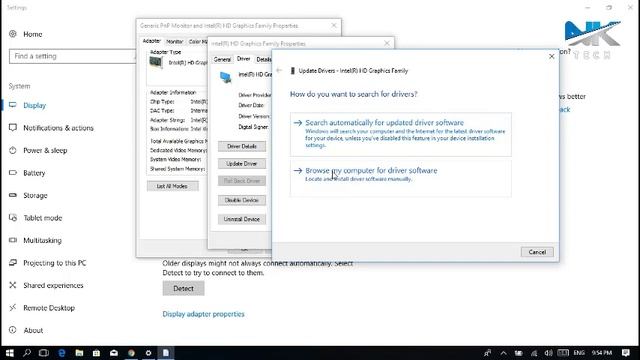Open Details tab in Intel properties
Screen dimensions: 640x360
[263, 60]
